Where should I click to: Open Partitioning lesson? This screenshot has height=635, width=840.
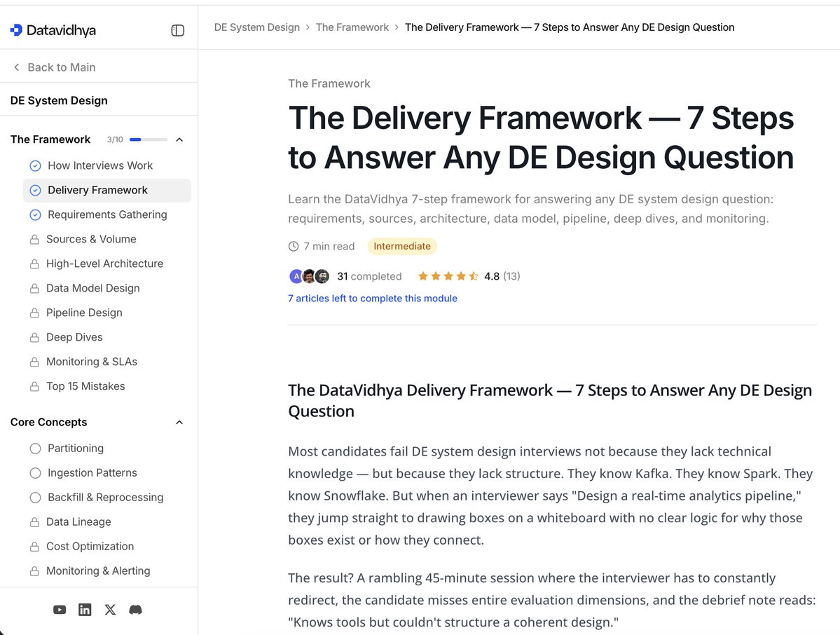76,449
